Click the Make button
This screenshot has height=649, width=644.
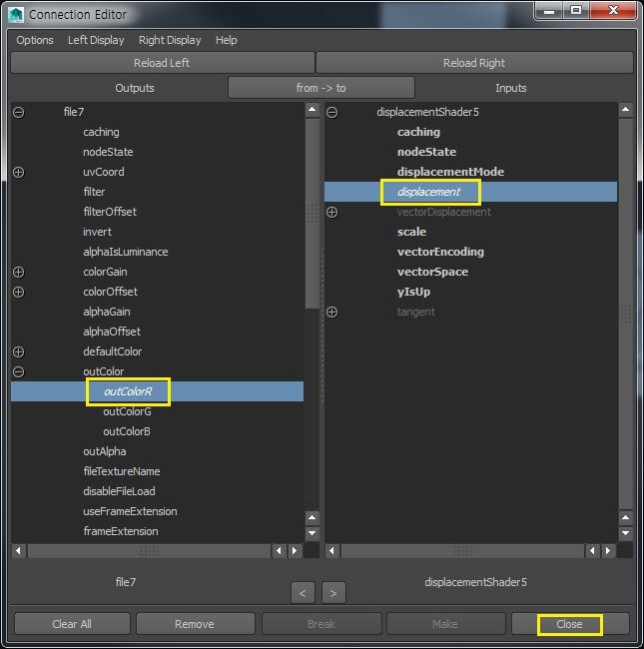point(445,624)
